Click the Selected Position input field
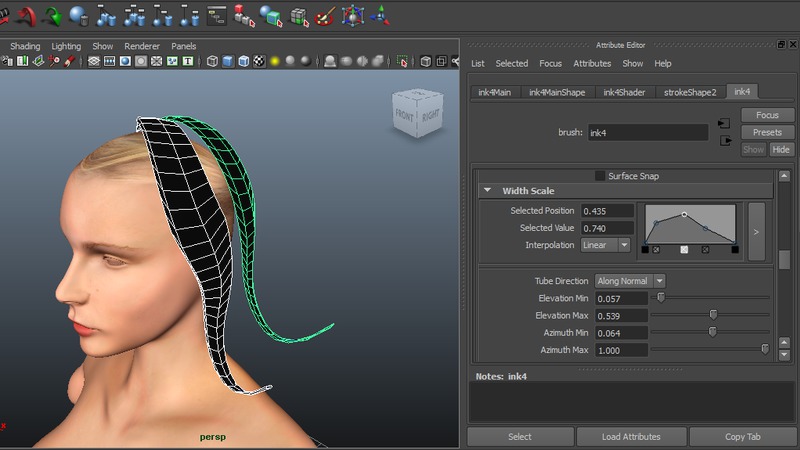This screenshot has height=450, width=800. pos(608,211)
